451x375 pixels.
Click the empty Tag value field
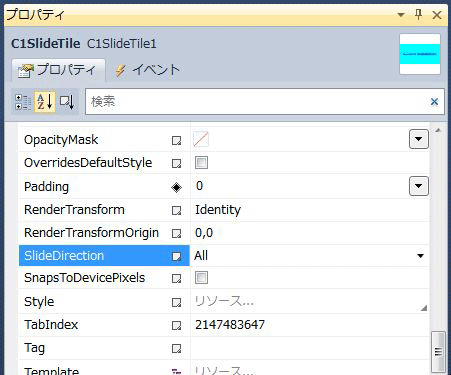click(x=310, y=348)
